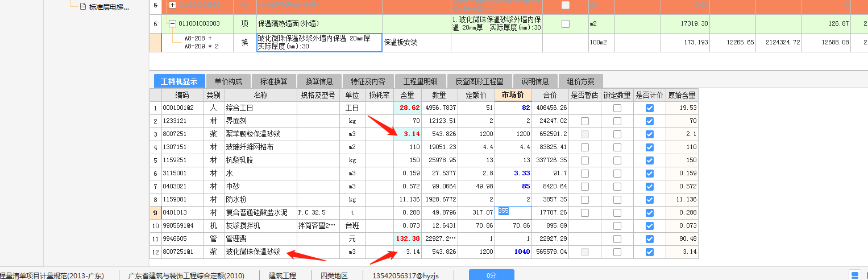Screen dimensions: 868x280
Task: Click the blue layout icon in status bar
Action: [854, 275]
